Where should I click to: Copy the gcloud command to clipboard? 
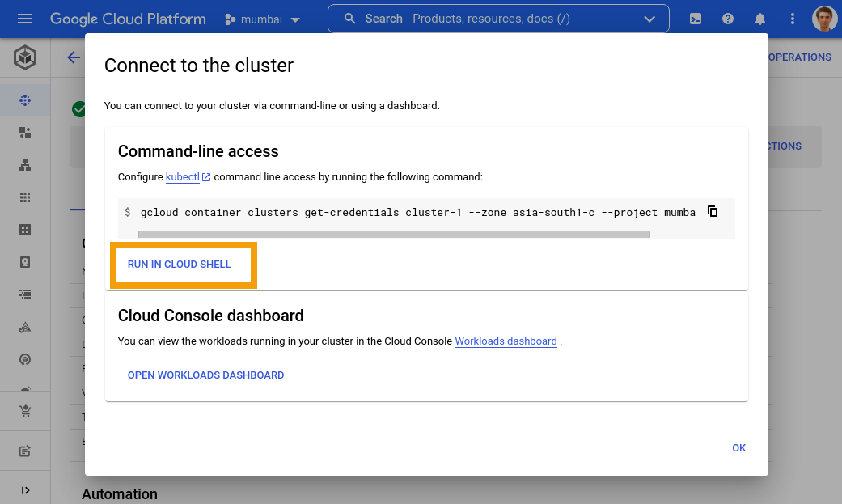(712, 211)
